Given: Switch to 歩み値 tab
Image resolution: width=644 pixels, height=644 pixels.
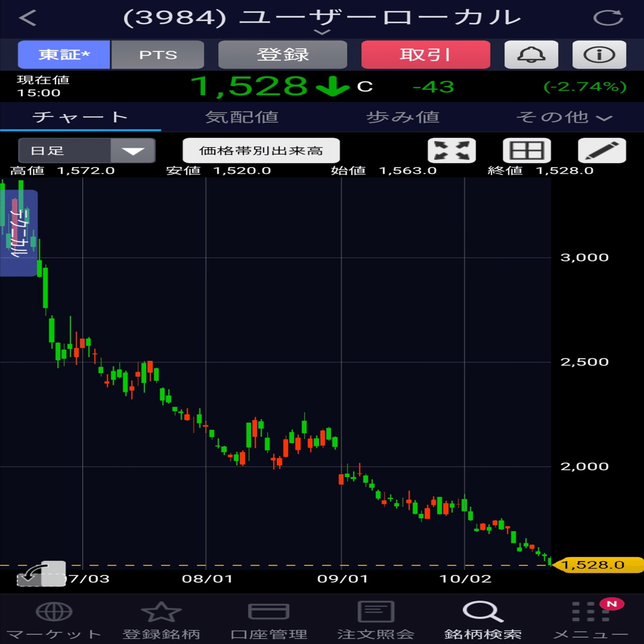Looking at the screenshot, I should point(402,117).
